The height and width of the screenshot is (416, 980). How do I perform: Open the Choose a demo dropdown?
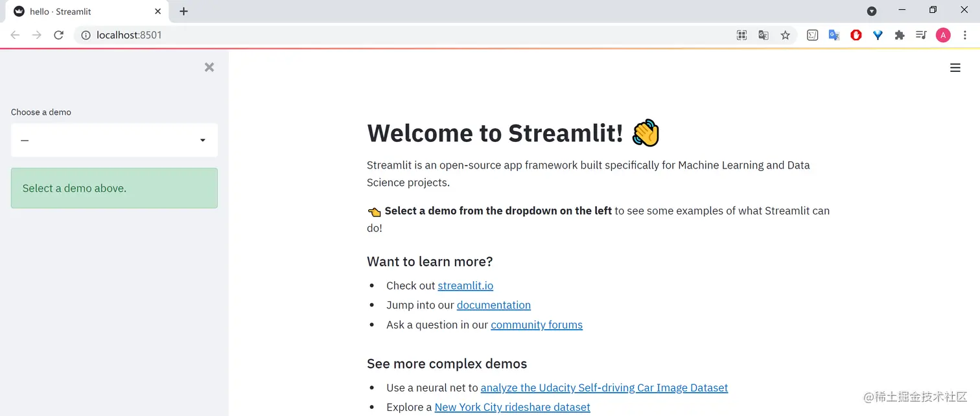point(114,140)
